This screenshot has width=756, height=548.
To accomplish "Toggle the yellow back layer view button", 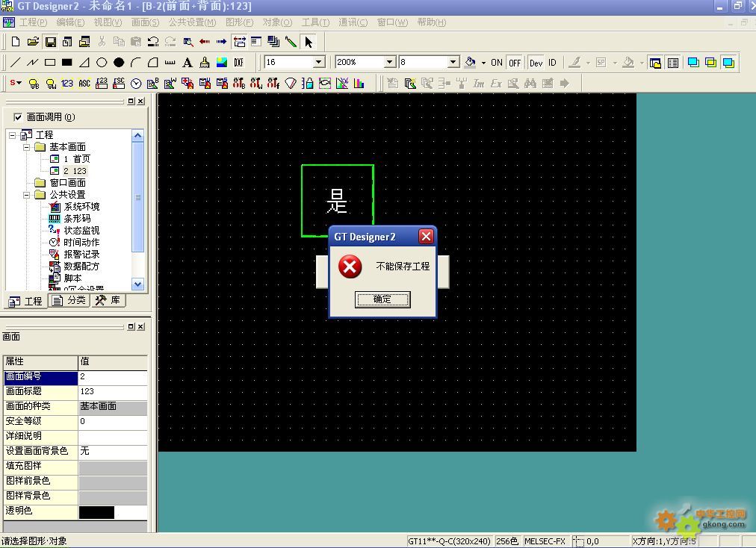I will 710,63.
